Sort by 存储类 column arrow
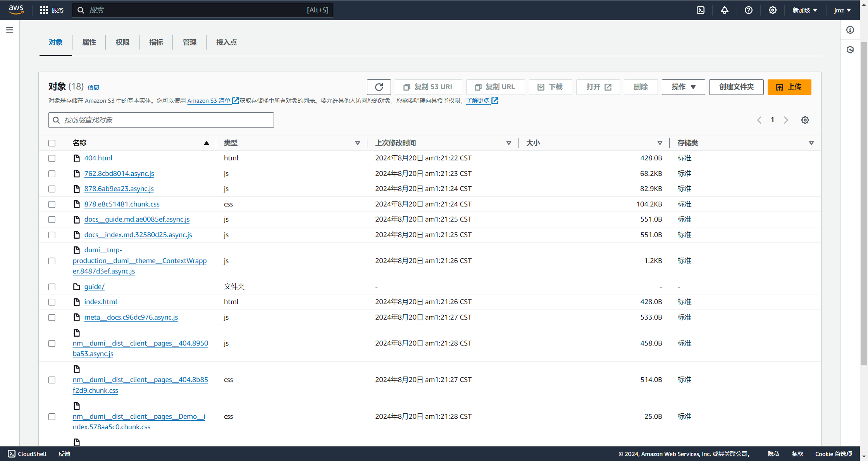This screenshot has width=868, height=461. (x=811, y=143)
